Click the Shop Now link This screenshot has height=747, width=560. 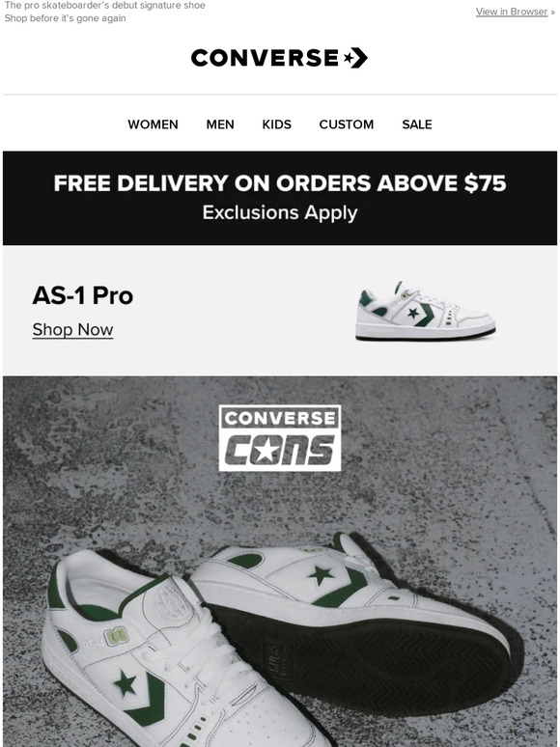coord(73,330)
